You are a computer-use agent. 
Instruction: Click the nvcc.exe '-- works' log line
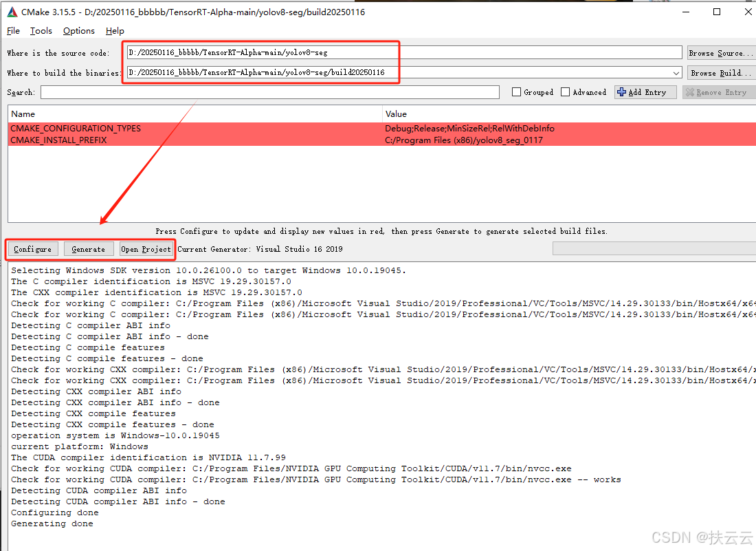tap(316, 479)
